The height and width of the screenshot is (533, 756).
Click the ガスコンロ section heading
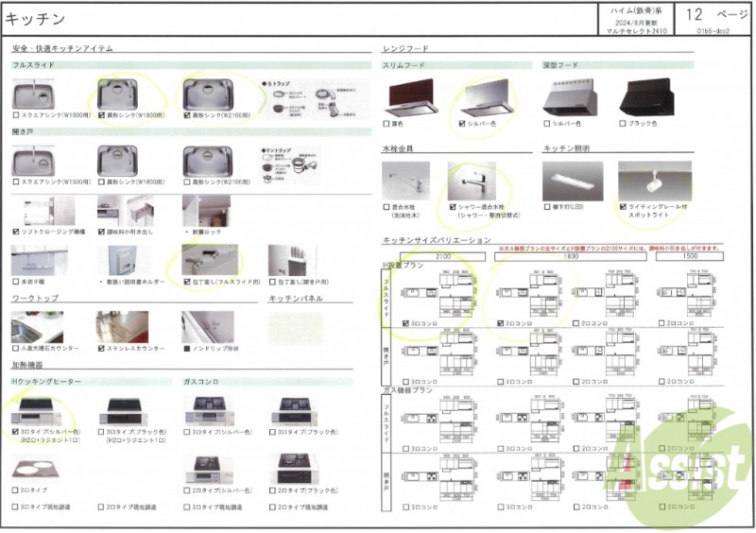[x=201, y=381]
